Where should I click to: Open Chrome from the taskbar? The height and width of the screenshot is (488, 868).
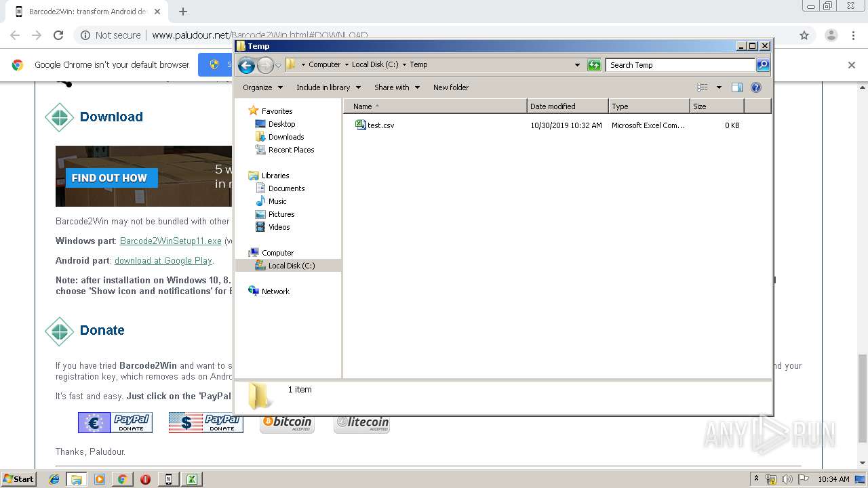point(122,479)
